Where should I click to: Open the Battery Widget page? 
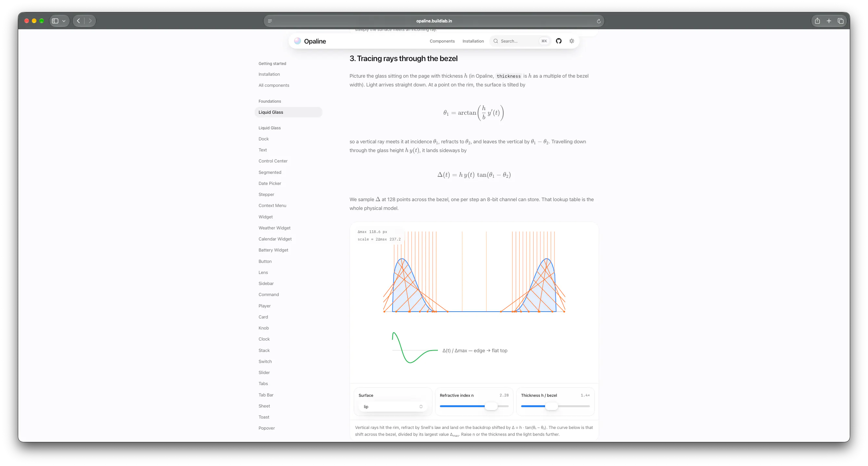point(273,250)
